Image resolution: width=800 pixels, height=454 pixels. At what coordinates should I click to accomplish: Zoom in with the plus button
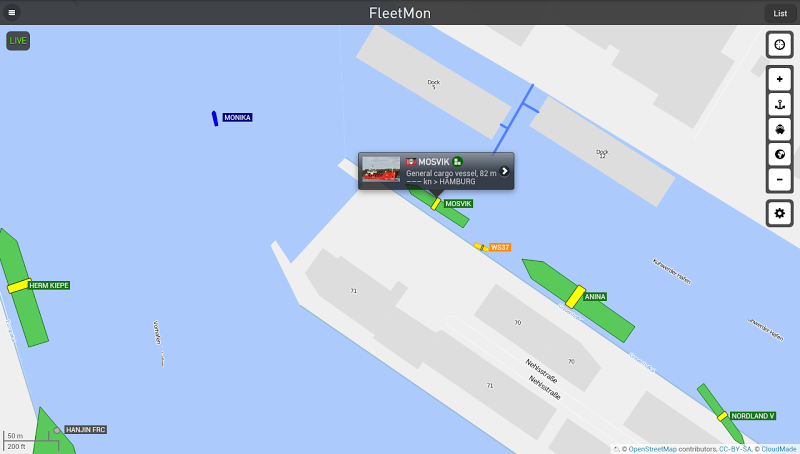[x=779, y=79]
